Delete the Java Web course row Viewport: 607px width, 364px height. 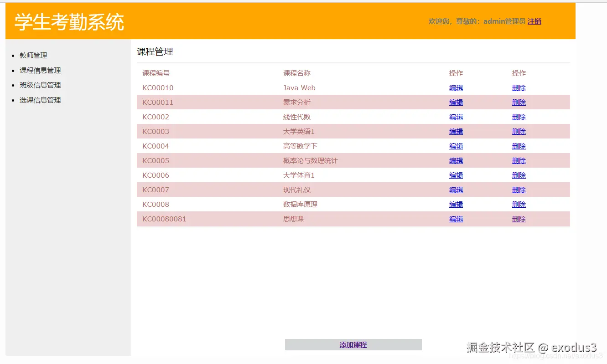[519, 88]
